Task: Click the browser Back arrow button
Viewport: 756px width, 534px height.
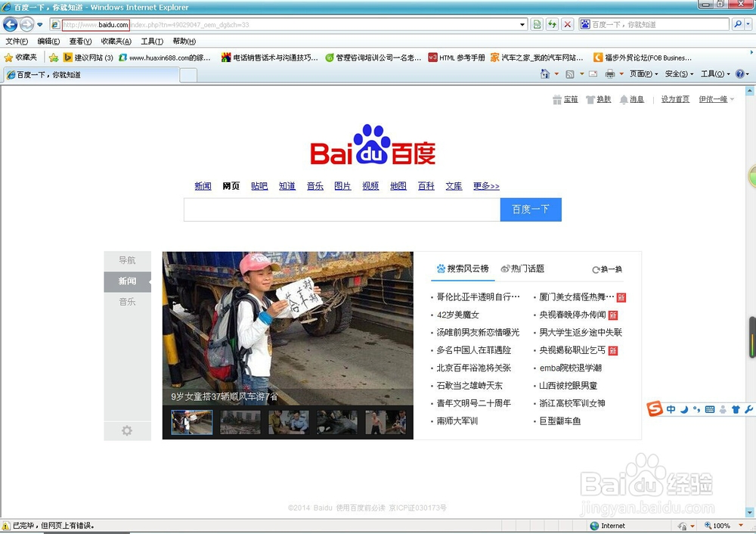Action: [10, 24]
